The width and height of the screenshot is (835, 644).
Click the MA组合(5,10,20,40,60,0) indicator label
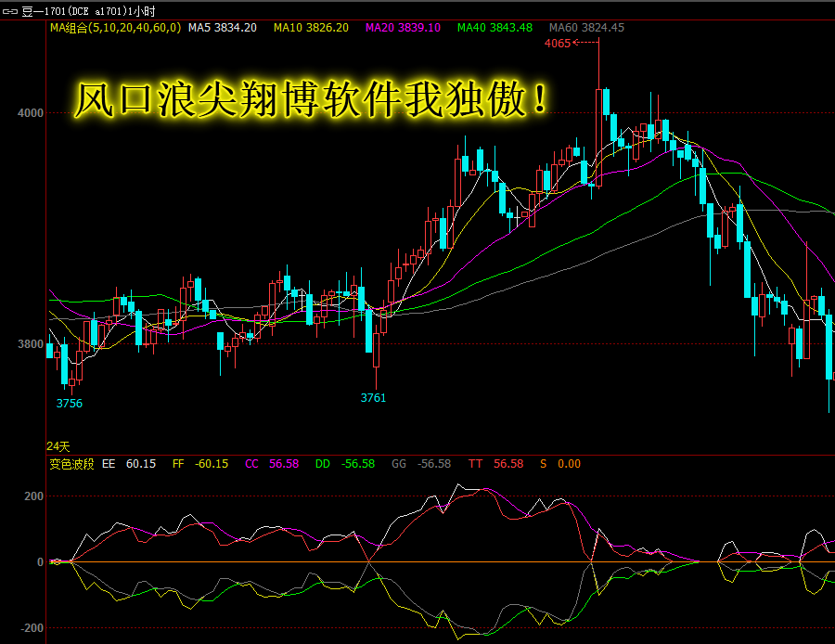pos(116,28)
